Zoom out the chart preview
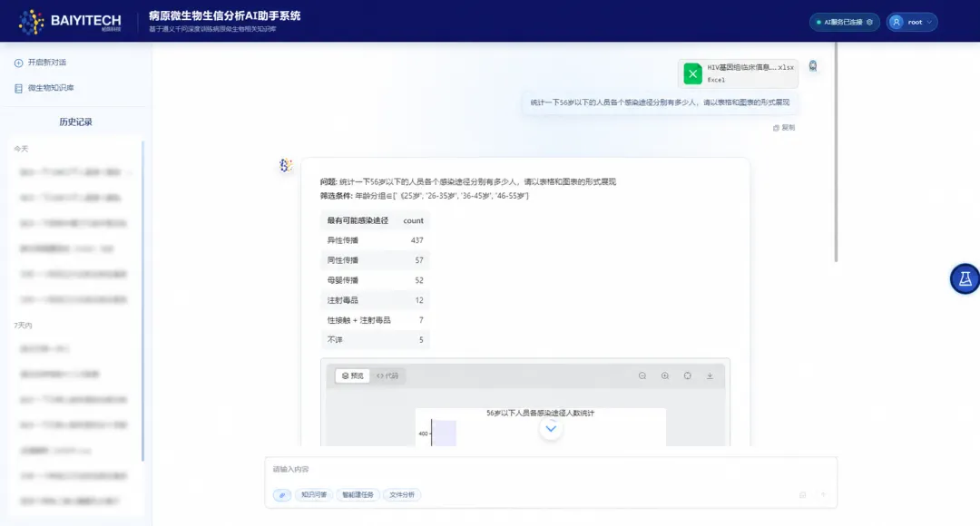Viewport: 980px width, 526px height. [x=642, y=376]
